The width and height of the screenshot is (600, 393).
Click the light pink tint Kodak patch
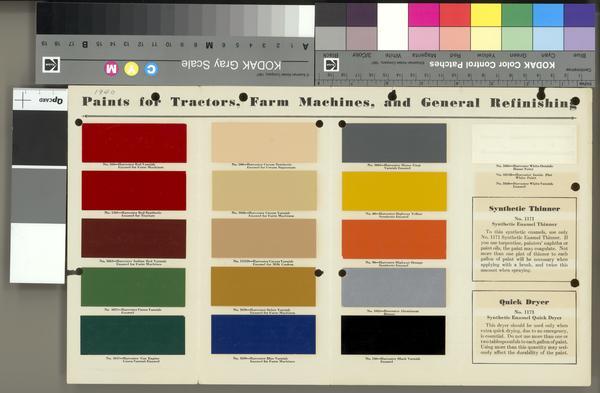[424, 39]
